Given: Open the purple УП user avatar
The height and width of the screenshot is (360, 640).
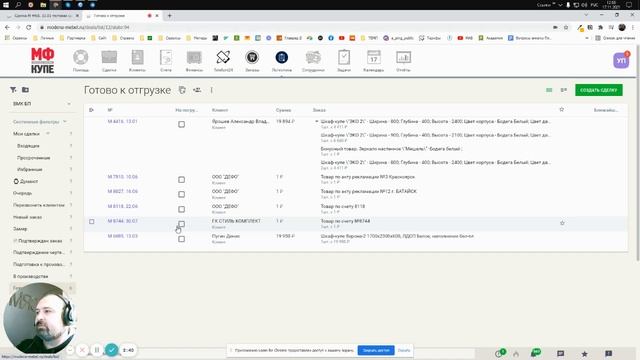Looking at the screenshot, I should click(x=621, y=60).
